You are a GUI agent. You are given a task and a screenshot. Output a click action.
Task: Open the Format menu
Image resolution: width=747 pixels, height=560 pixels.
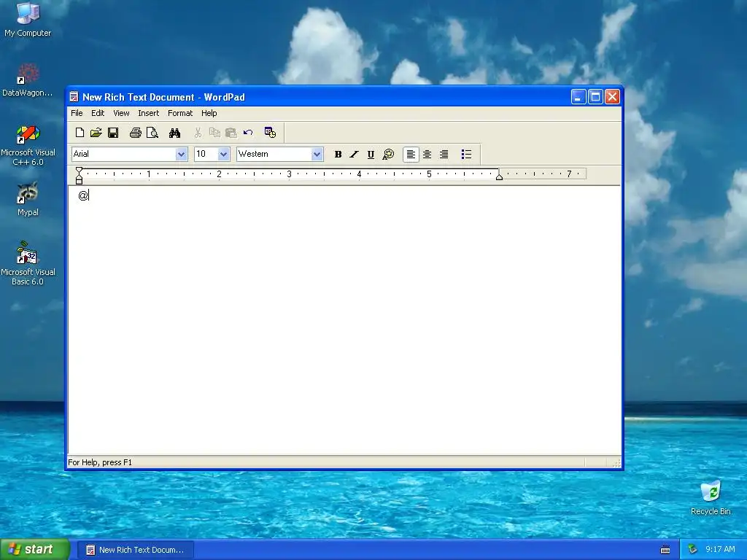point(180,113)
